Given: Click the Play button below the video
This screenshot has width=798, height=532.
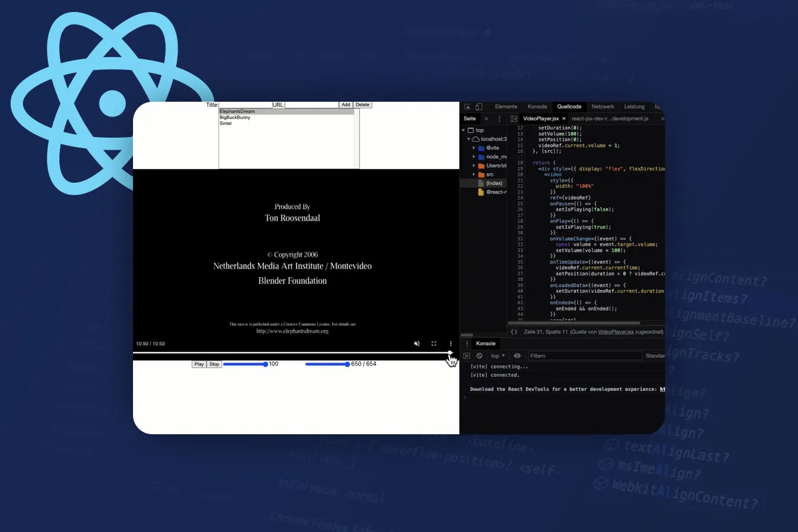Looking at the screenshot, I should click(x=199, y=364).
